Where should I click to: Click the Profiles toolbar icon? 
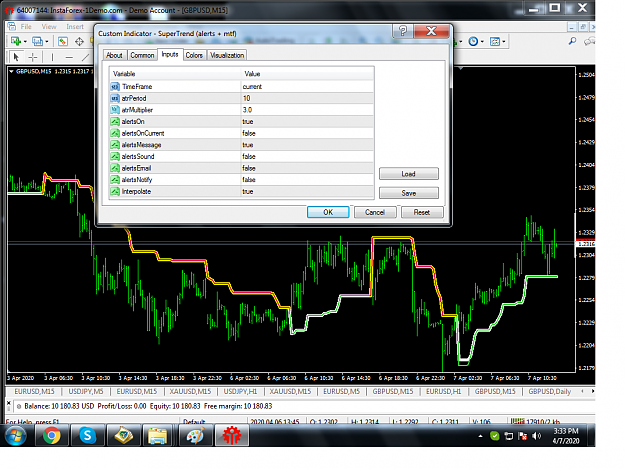pyautogui.click(x=37, y=41)
